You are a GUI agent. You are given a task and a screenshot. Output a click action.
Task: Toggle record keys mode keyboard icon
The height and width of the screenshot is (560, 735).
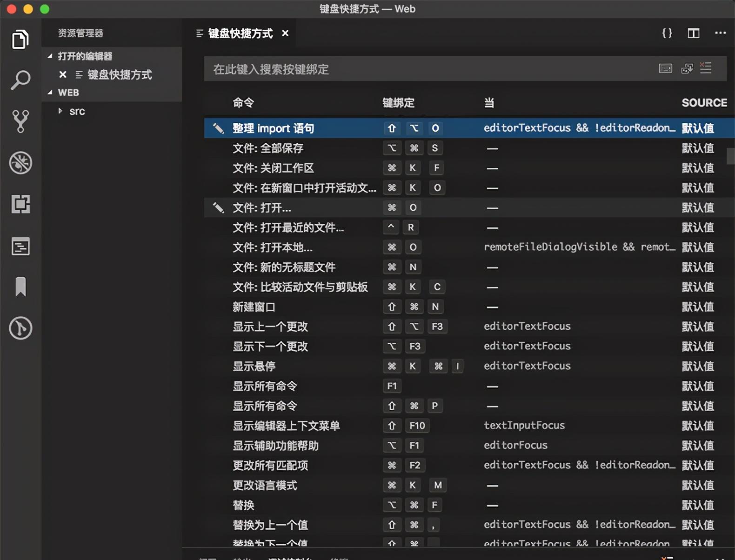coord(666,68)
